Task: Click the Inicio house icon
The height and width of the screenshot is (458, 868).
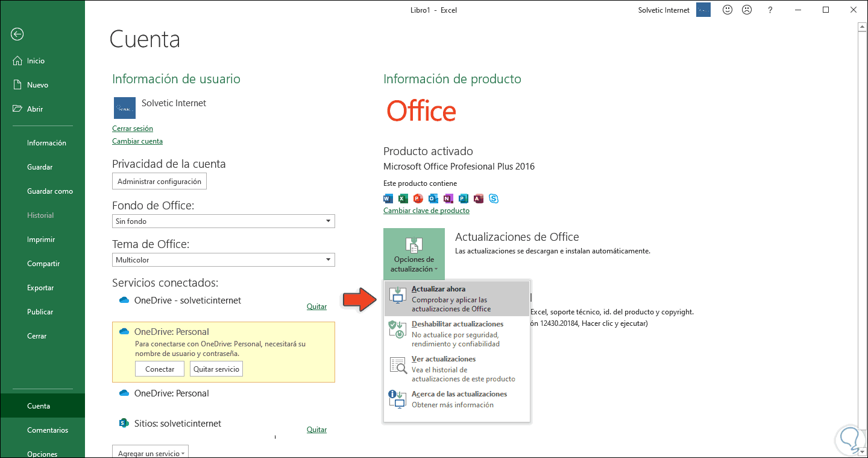Action: point(17,61)
